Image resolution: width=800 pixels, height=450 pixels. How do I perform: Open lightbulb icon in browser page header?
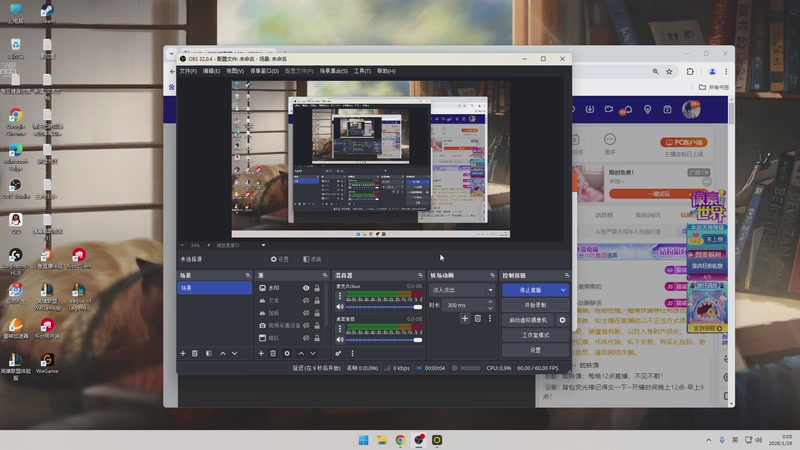click(x=647, y=109)
